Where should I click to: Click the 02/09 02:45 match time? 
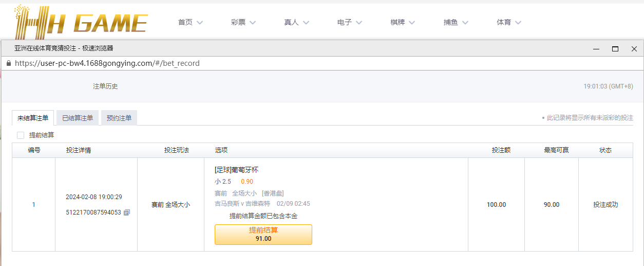click(x=293, y=204)
